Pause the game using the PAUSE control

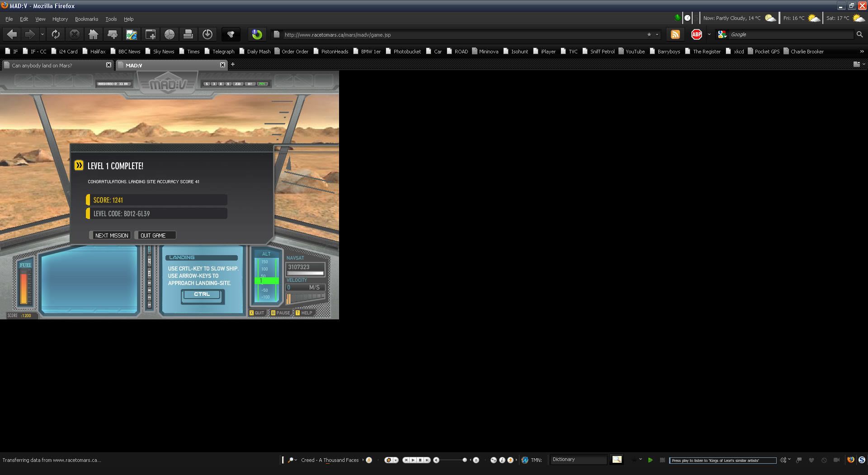point(280,313)
